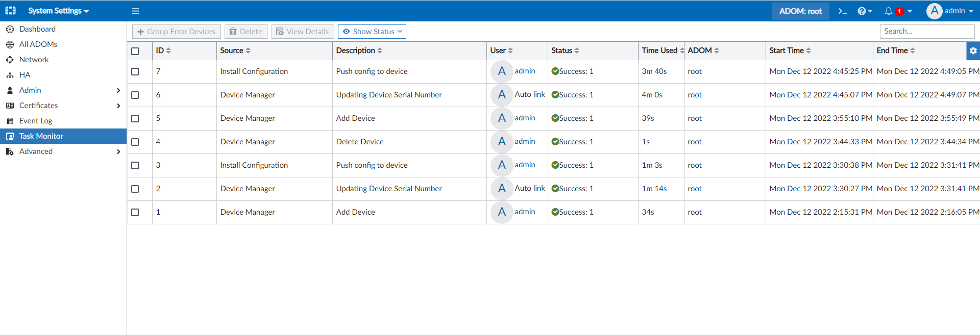980x335 pixels.
Task: Check the checkbox for task ID 7
Action: (x=135, y=71)
